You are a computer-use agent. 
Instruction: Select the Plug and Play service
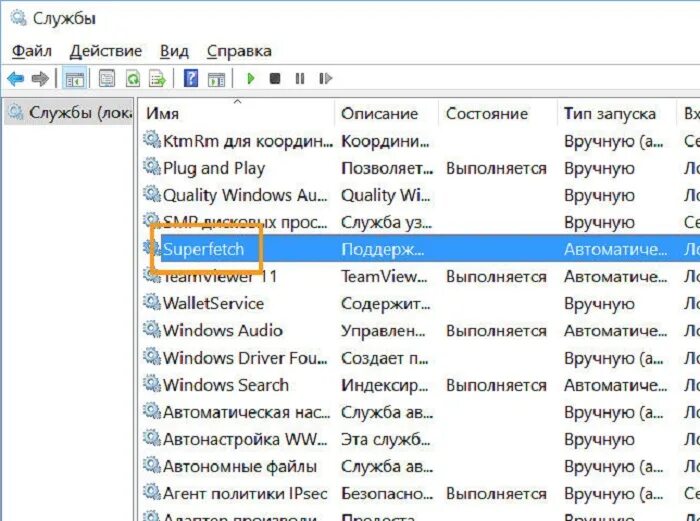[x=214, y=169]
